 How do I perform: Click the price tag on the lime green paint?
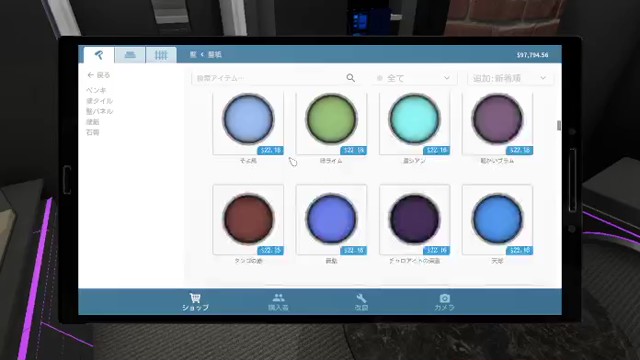tap(353, 150)
